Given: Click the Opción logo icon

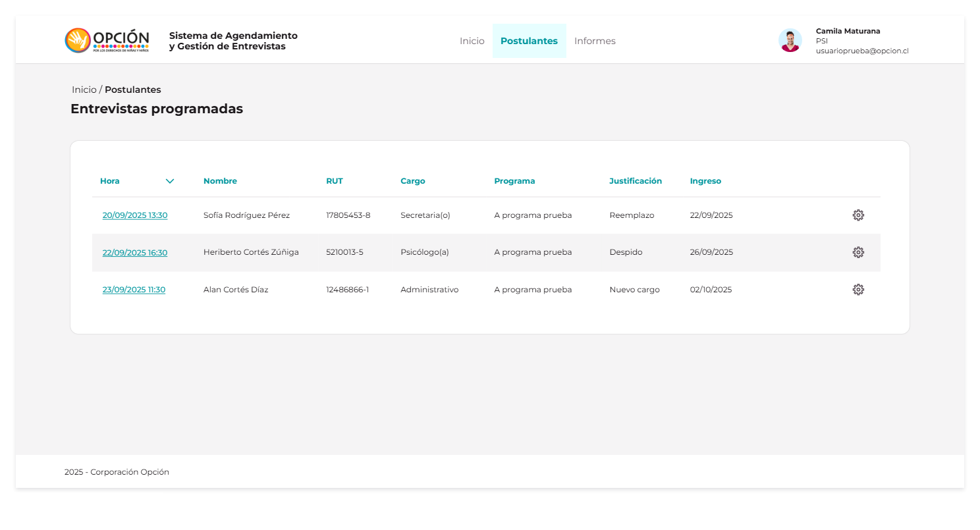Looking at the screenshot, I should [78, 41].
